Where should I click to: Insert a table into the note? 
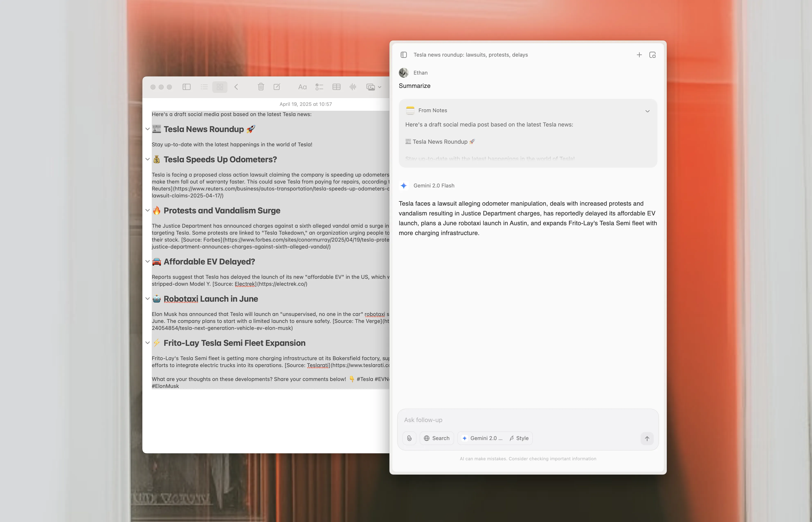point(336,87)
